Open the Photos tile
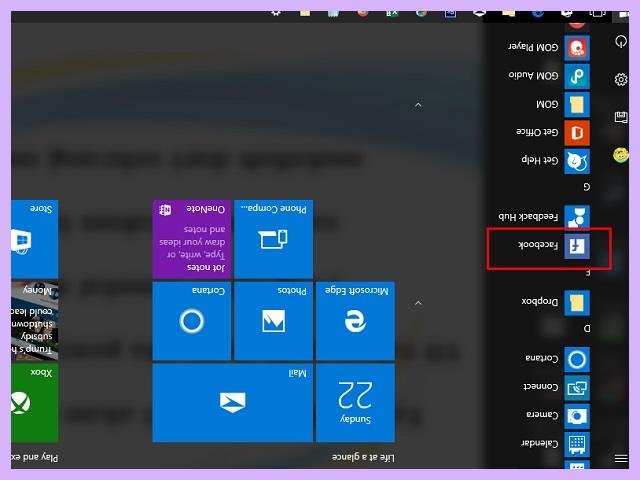Image resolution: width=640 pixels, height=480 pixels. [x=273, y=321]
